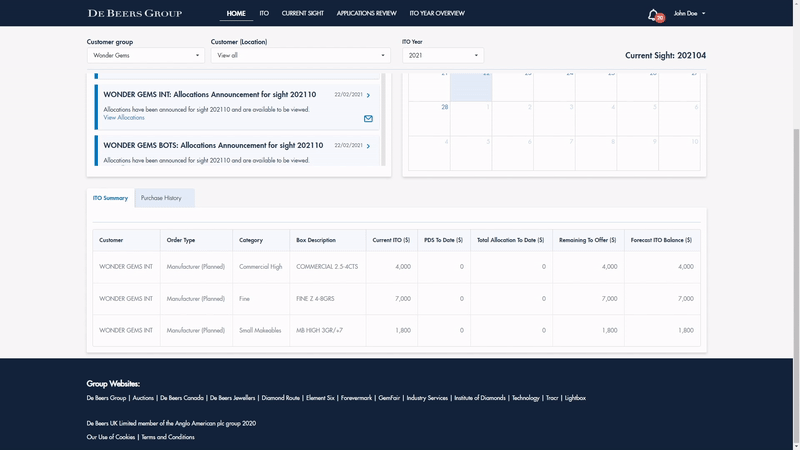Image resolution: width=800 pixels, height=450 pixels.
Task: Click the De Beers Group logo
Action: 135,13
